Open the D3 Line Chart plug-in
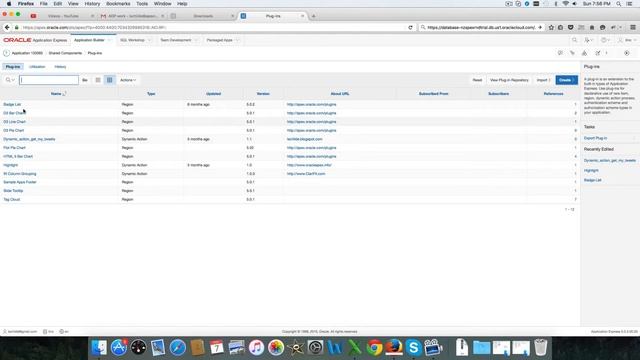Viewport: 640px width, 360px height. click(x=14, y=122)
